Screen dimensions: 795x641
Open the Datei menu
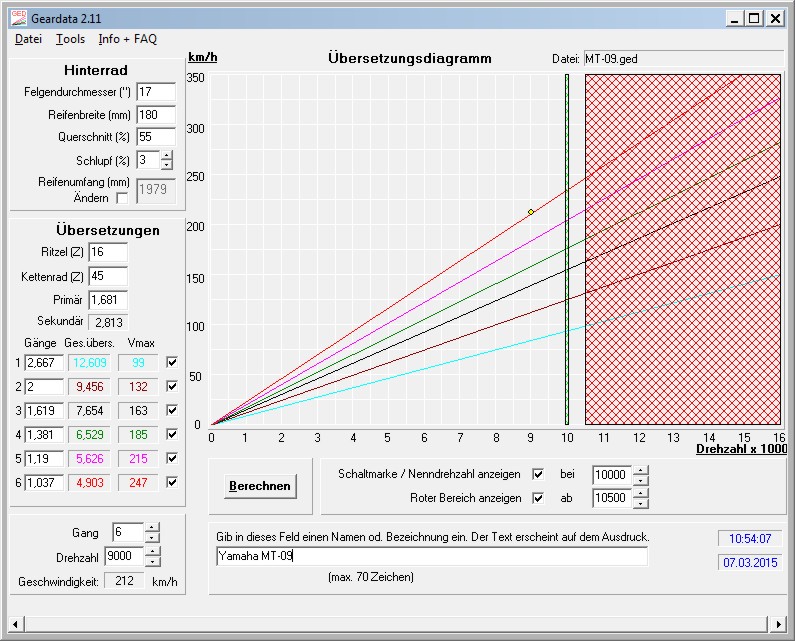pyautogui.click(x=28, y=39)
